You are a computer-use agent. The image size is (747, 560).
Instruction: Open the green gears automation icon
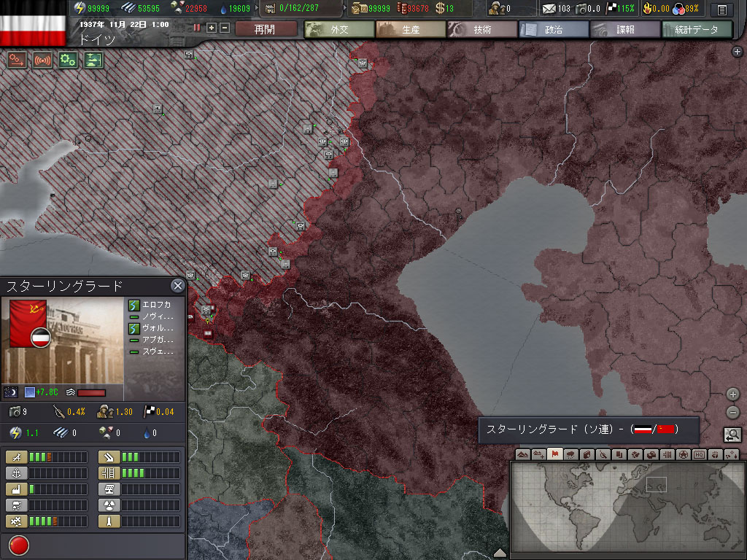pyautogui.click(x=68, y=61)
